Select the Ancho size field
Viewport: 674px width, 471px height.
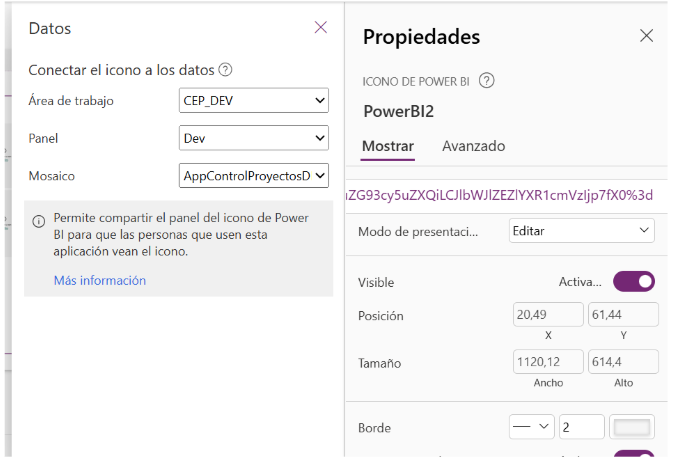547,361
